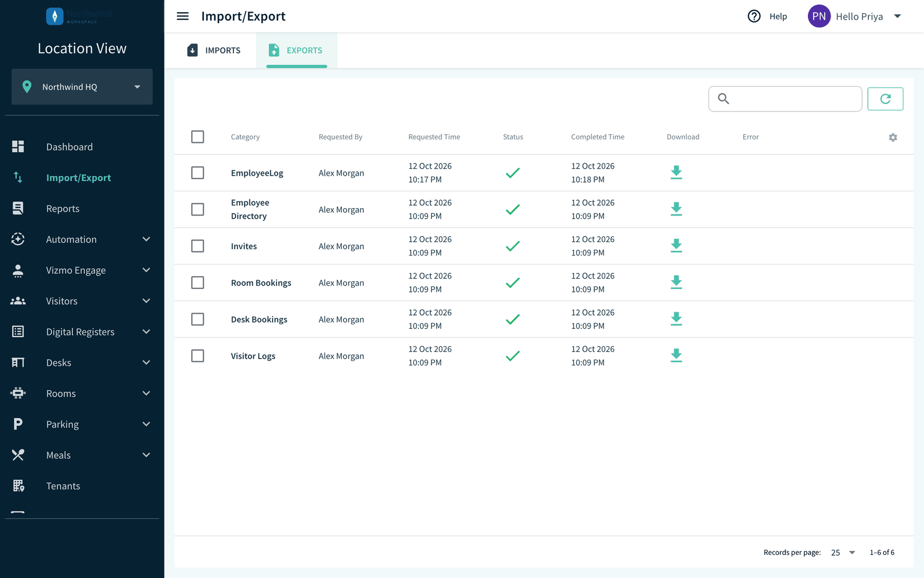Screen dimensions: 924x578
Task: Click the refresh exports button
Action: tap(885, 99)
